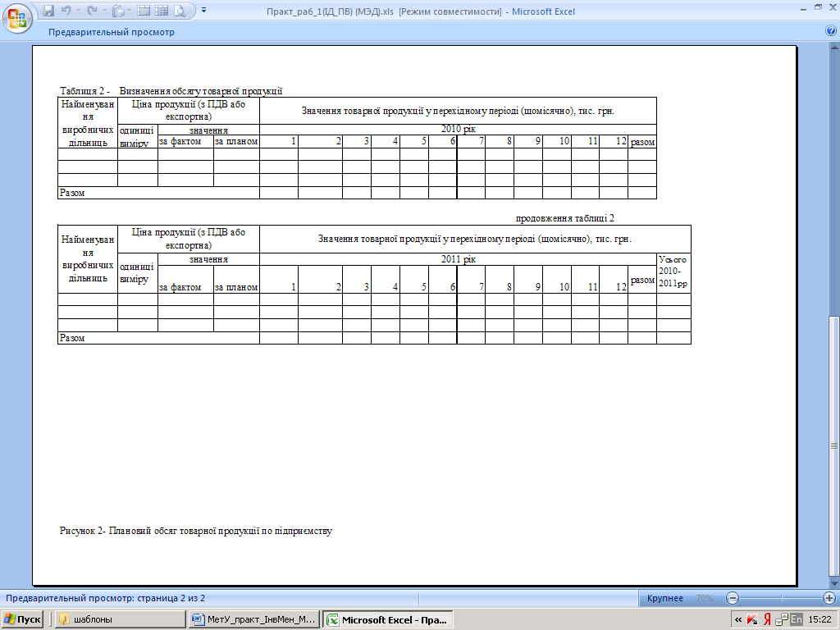Click the 2011 рік header cell
Viewport: 840px width, 630px height.
coord(458,259)
